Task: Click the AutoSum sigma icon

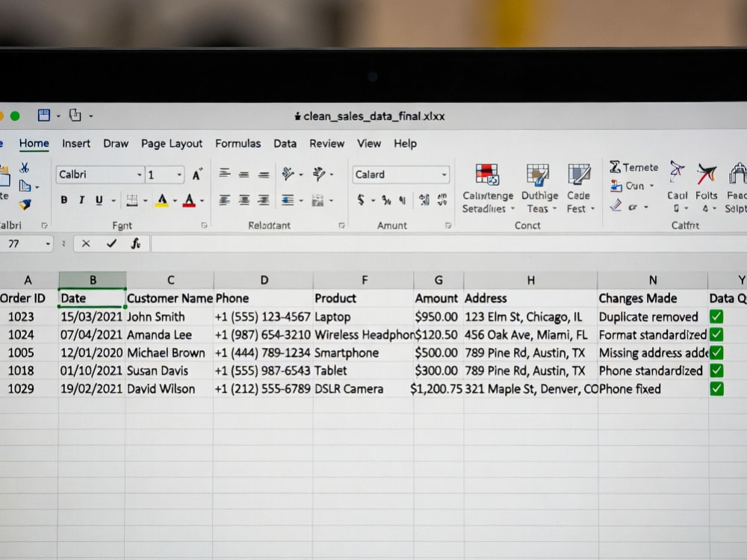Action: 615,167
